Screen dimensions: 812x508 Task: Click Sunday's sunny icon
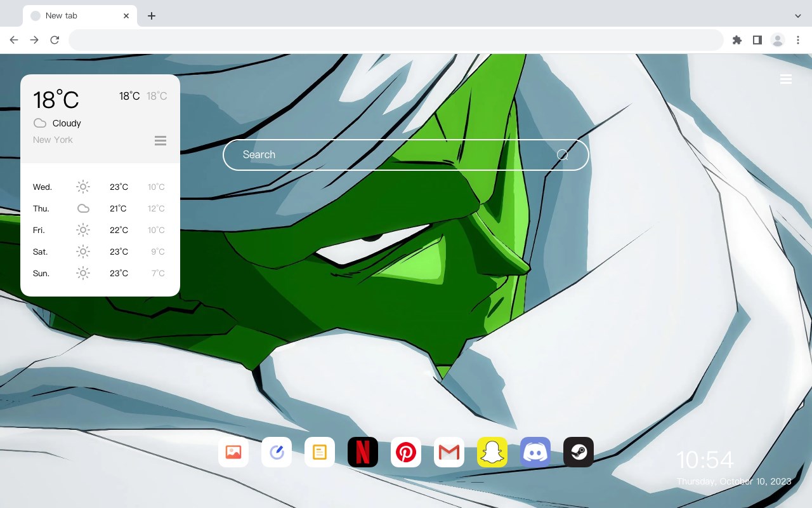[83, 273]
